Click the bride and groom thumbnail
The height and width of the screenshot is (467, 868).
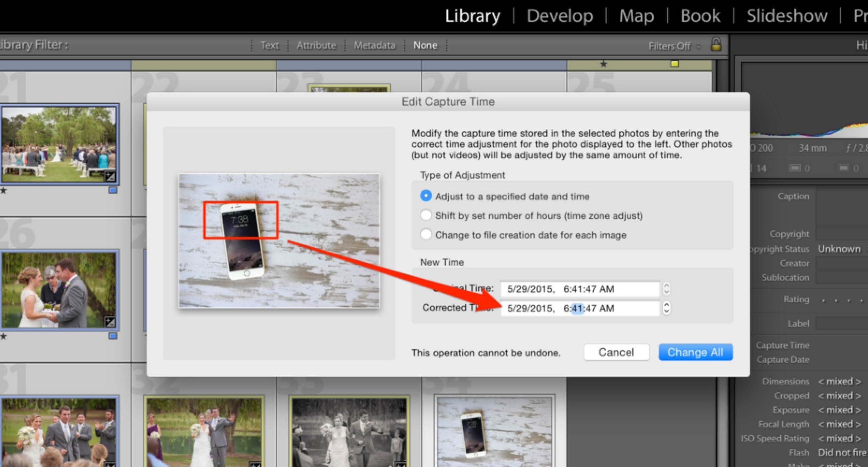[60, 285]
